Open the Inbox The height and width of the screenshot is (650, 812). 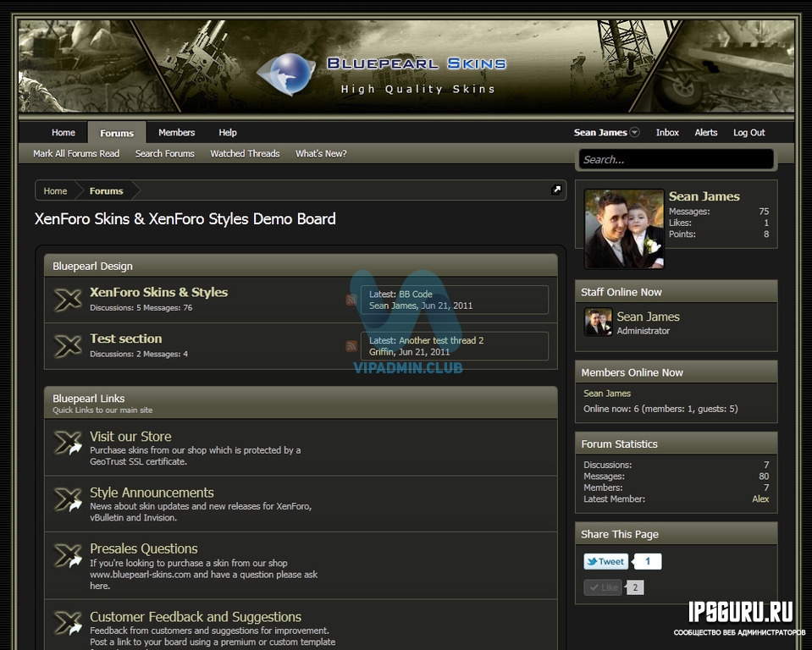[x=667, y=133]
